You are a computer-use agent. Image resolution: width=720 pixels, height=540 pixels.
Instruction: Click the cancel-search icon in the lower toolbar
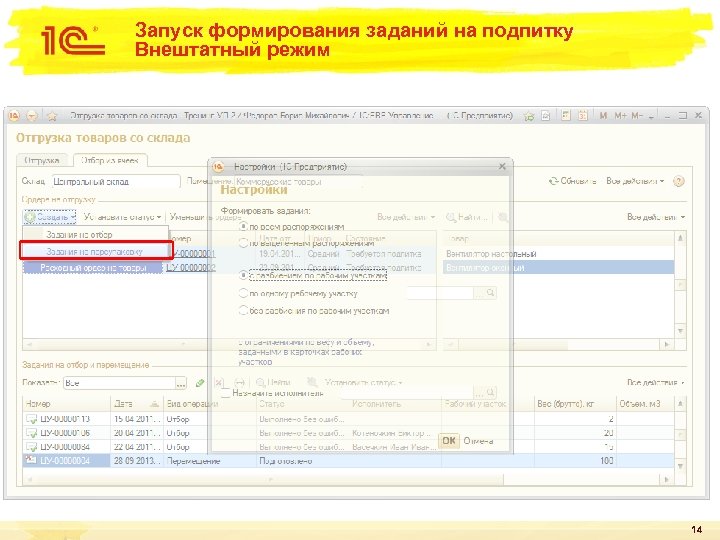(x=312, y=382)
